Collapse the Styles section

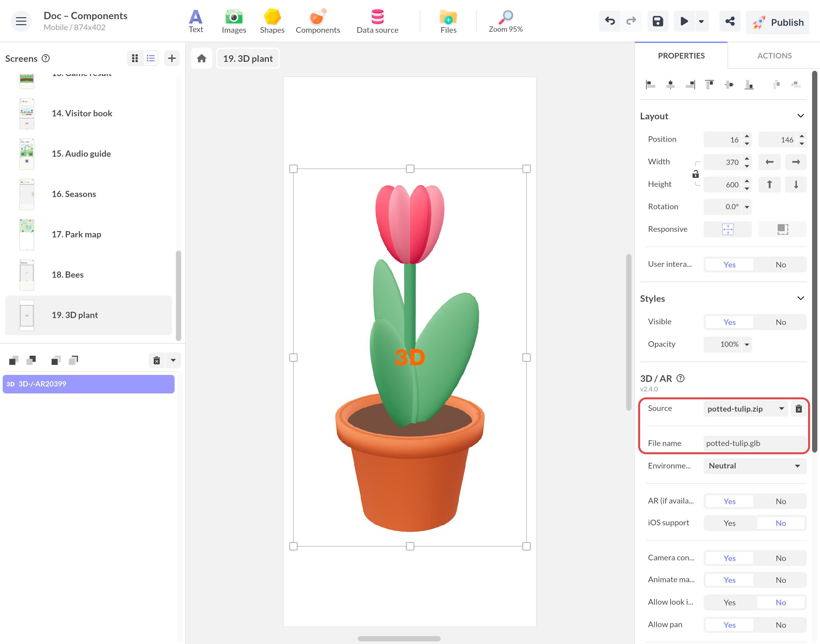(x=800, y=298)
